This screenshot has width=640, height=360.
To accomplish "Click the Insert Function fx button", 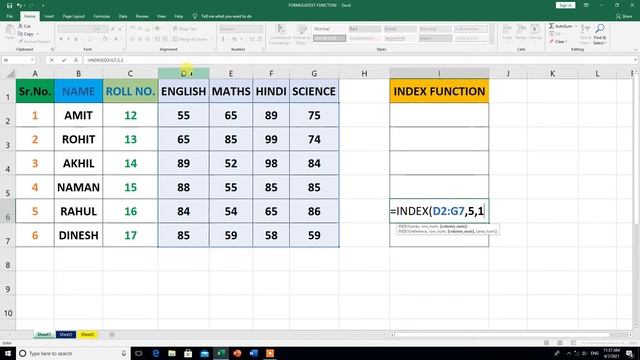I will pyautogui.click(x=76, y=60).
